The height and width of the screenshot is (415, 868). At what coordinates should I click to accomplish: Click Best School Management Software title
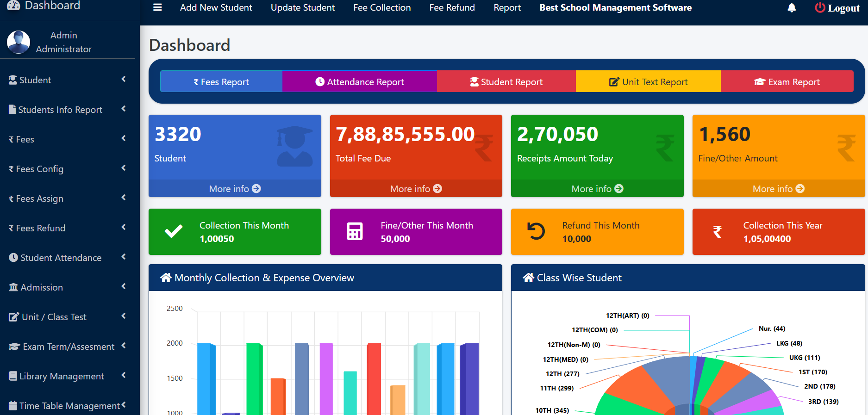(x=616, y=8)
